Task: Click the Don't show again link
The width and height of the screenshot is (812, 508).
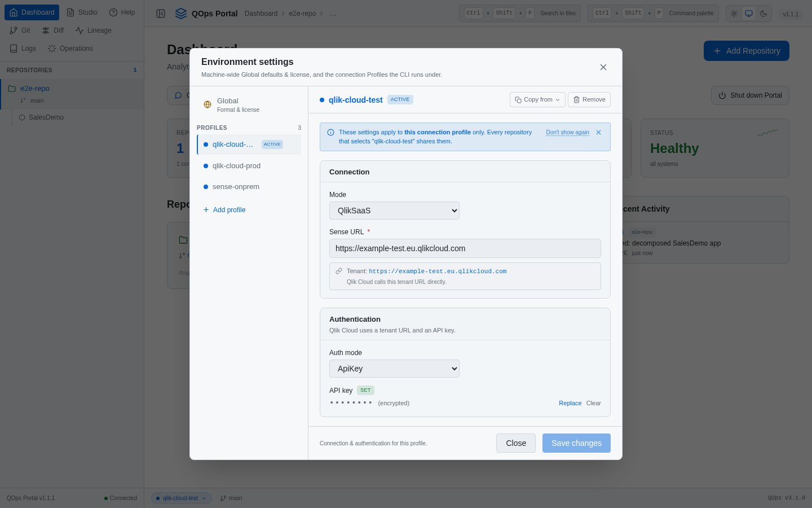Action: [567, 132]
